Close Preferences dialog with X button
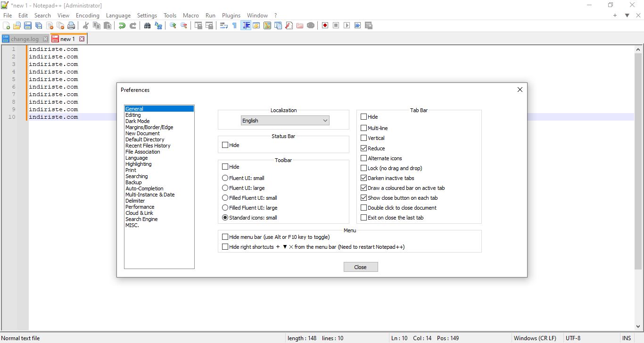The image size is (644, 343). pyautogui.click(x=520, y=90)
